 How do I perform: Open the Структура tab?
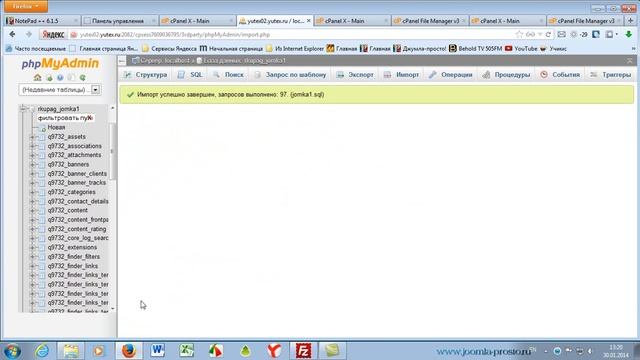click(146, 75)
